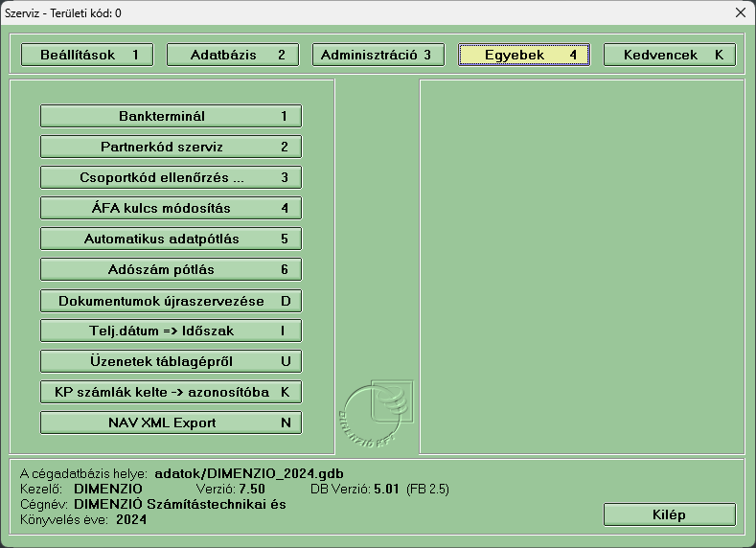Run KP számlák kelte -> azonosítóba
The image size is (756, 548).
(x=171, y=392)
